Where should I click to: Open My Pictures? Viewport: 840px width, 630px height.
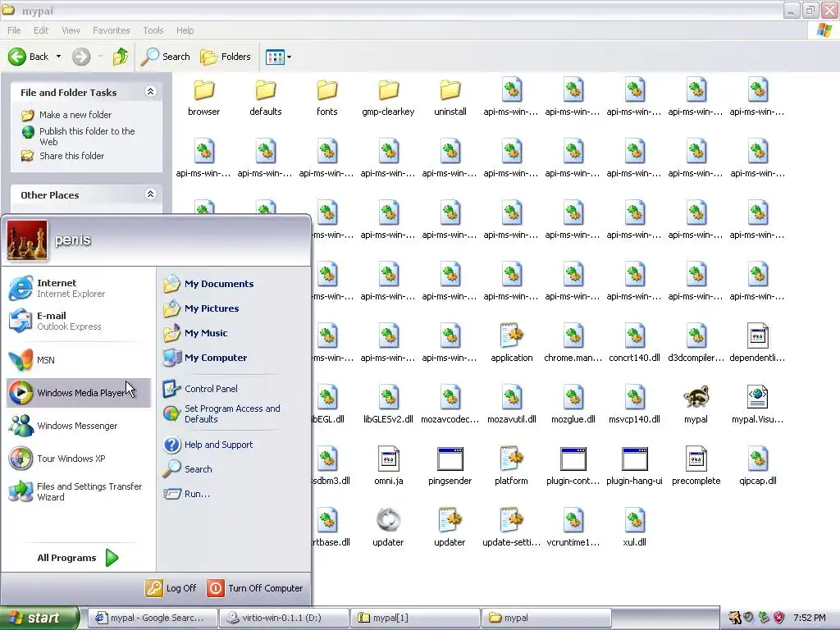point(202,308)
